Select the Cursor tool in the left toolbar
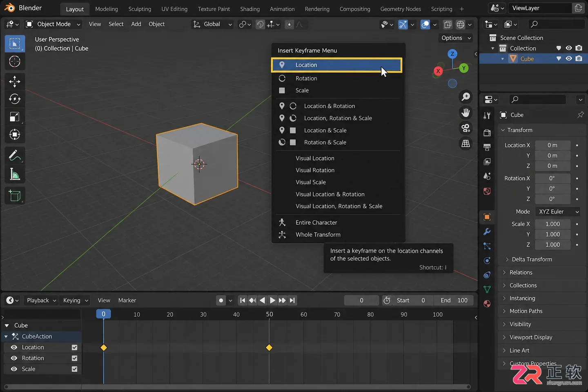This screenshot has width=588, height=392. 15,61
